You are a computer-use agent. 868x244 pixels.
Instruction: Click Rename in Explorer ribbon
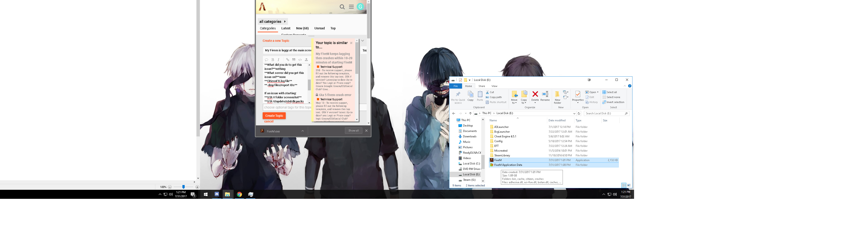click(545, 96)
